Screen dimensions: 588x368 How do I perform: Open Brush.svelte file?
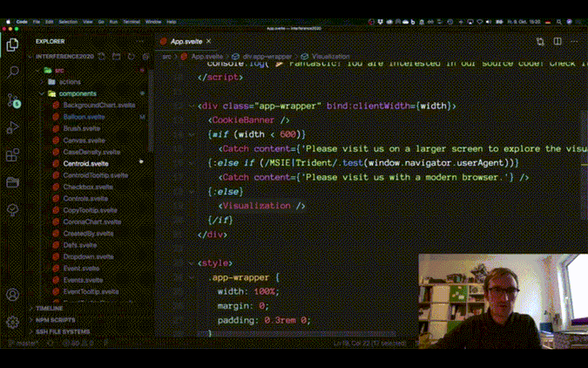coord(81,128)
